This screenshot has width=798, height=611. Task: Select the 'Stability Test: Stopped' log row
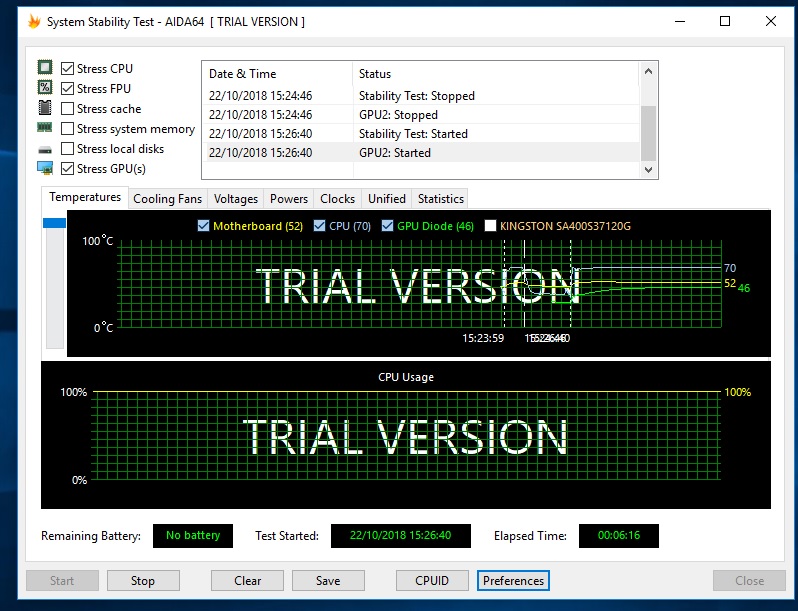click(420, 96)
